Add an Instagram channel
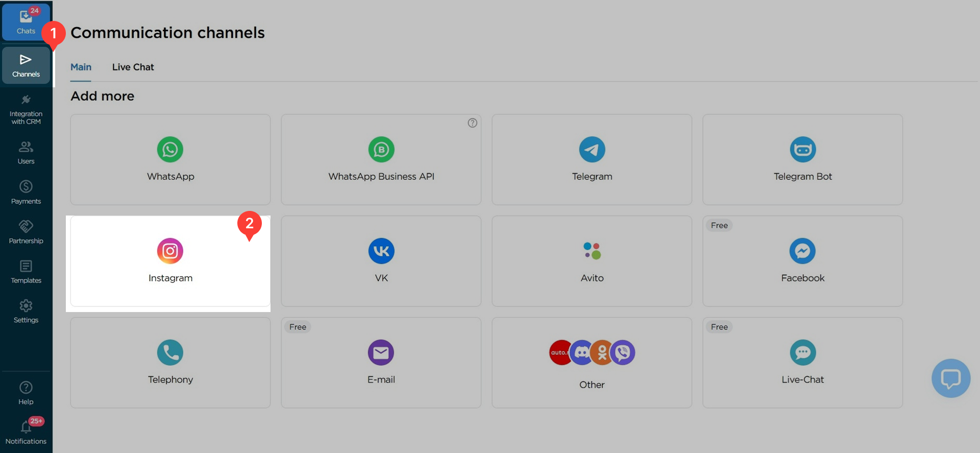This screenshot has height=453, width=980. (170, 261)
